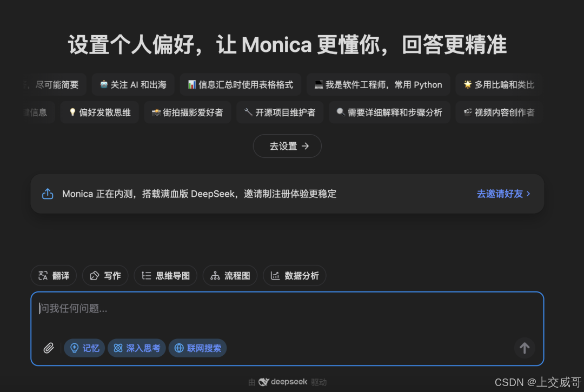The height and width of the screenshot is (392, 584).
Task: Select the 街拍摄影爱好者 chip
Action: [x=187, y=112]
